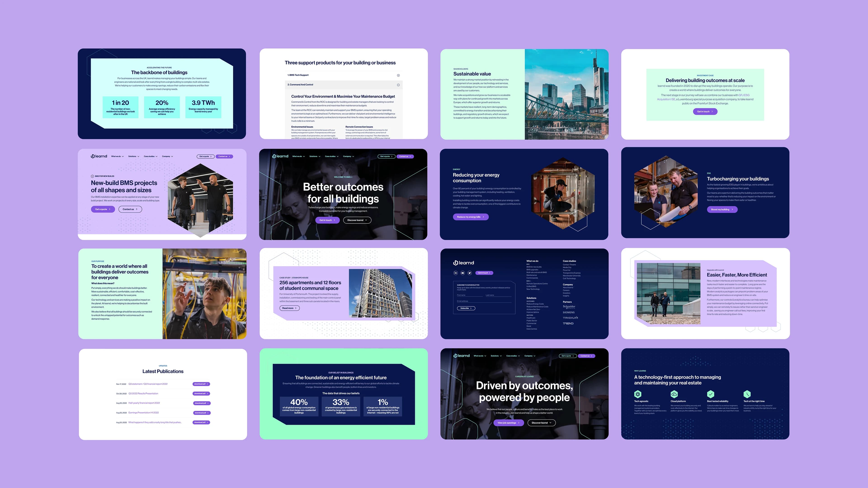Open the Remote Operations Centre footer link
868x488 pixels.
537,284
